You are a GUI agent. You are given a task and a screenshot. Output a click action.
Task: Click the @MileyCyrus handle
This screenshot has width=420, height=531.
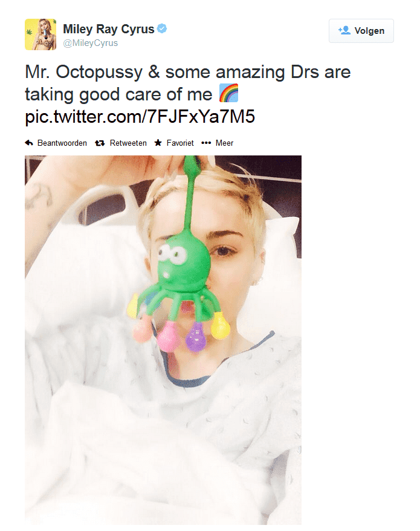point(90,43)
